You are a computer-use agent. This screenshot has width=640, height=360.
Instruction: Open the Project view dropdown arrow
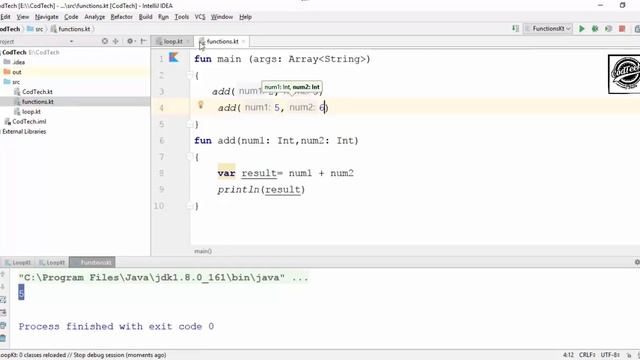pos(71,42)
